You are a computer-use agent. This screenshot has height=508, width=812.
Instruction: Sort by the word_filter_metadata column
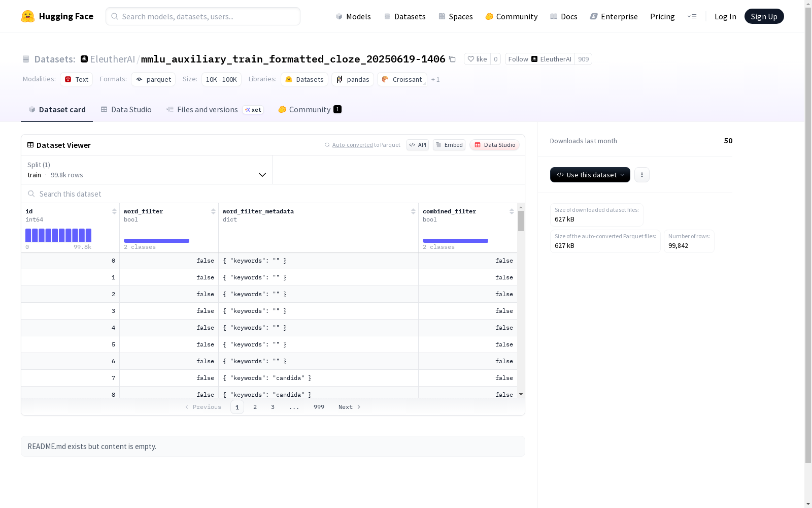click(x=413, y=211)
